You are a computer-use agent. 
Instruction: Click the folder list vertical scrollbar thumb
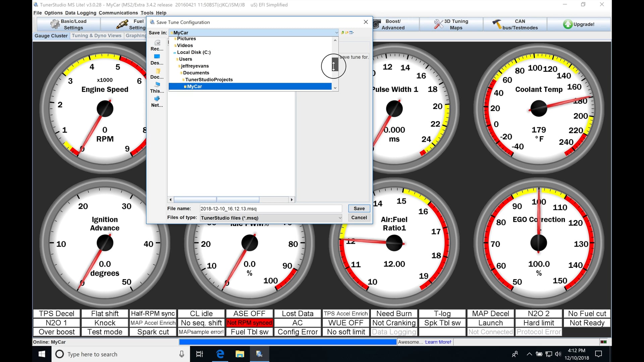coord(335,64)
